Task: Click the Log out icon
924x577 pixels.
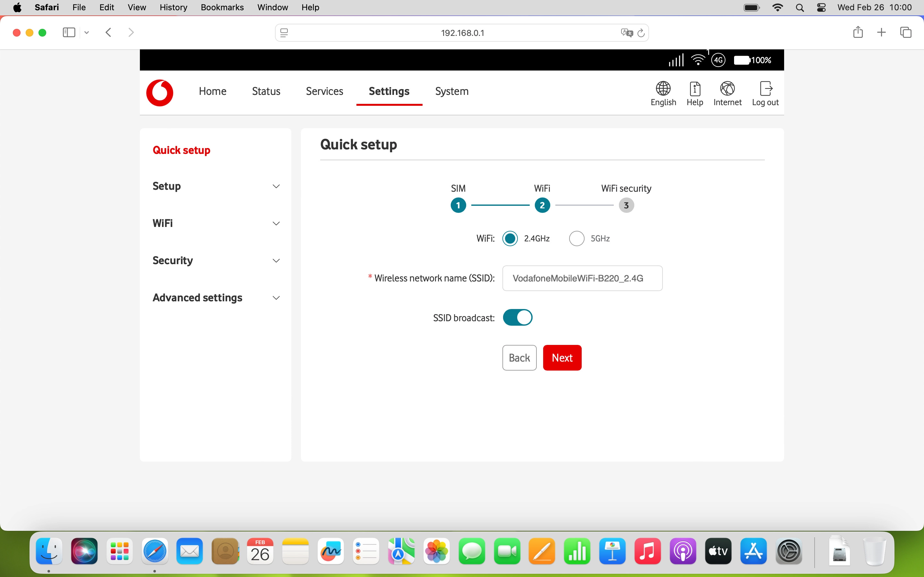Action: (x=765, y=89)
